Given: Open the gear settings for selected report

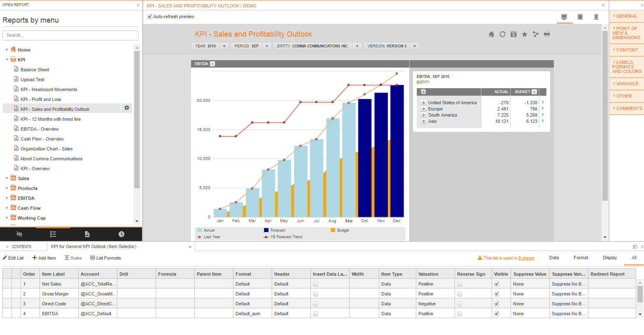Looking at the screenshot, I should [x=127, y=108].
